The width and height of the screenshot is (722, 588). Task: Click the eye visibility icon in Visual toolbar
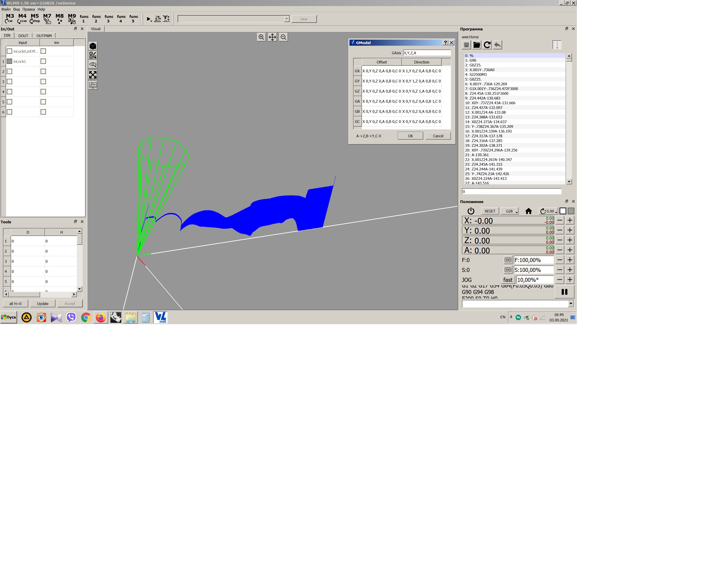click(x=93, y=64)
